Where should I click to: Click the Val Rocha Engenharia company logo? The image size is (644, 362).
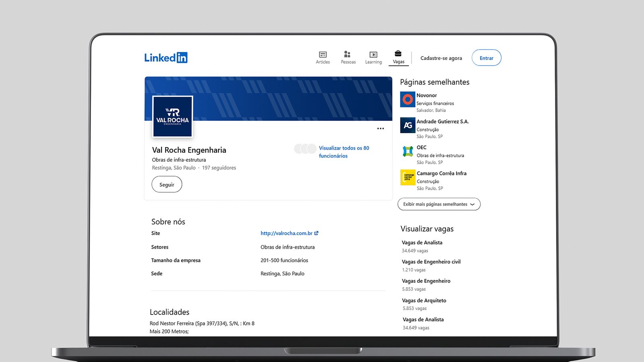coord(173,117)
